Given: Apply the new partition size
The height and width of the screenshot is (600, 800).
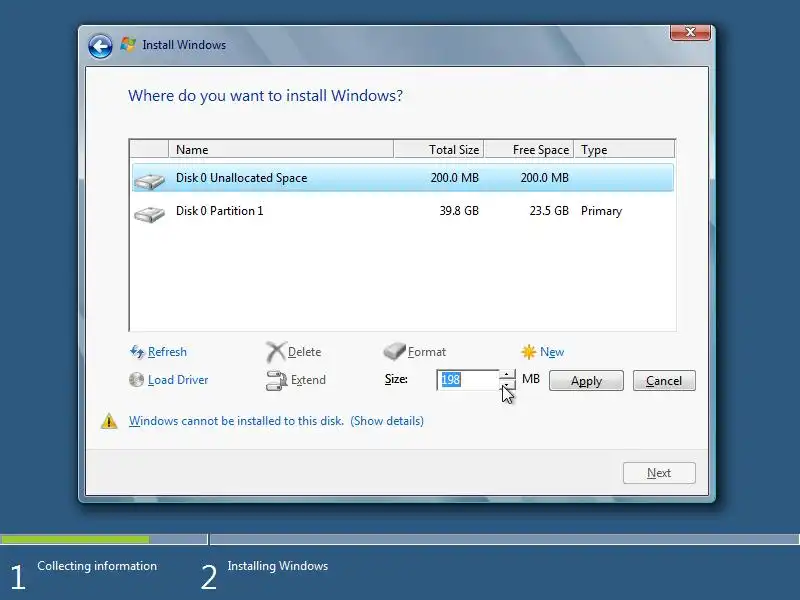Looking at the screenshot, I should tap(586, 381).
